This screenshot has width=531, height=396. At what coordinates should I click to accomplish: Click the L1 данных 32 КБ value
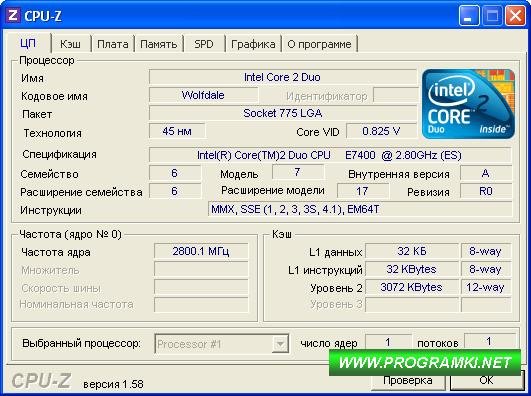click(x=412, y=251)
